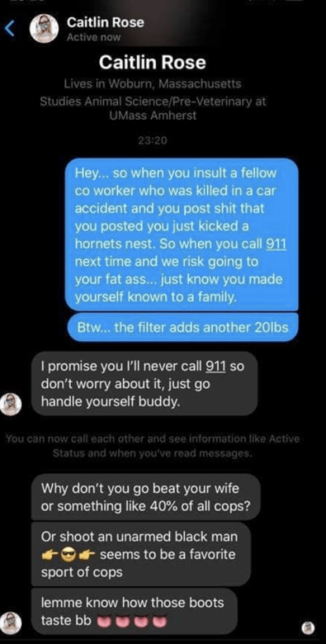Tap the Studies Animal Science at UMass Amherst line

153,108
